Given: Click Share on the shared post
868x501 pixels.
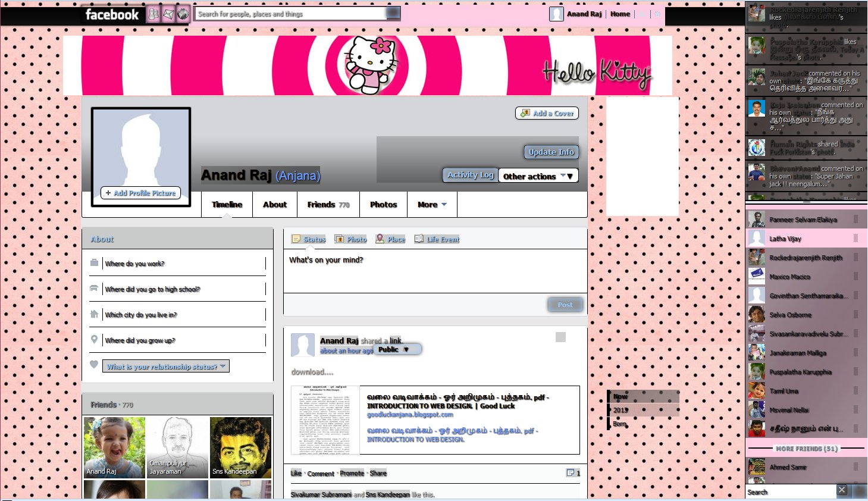Looking at the screenshot, I should click(378, 474).
